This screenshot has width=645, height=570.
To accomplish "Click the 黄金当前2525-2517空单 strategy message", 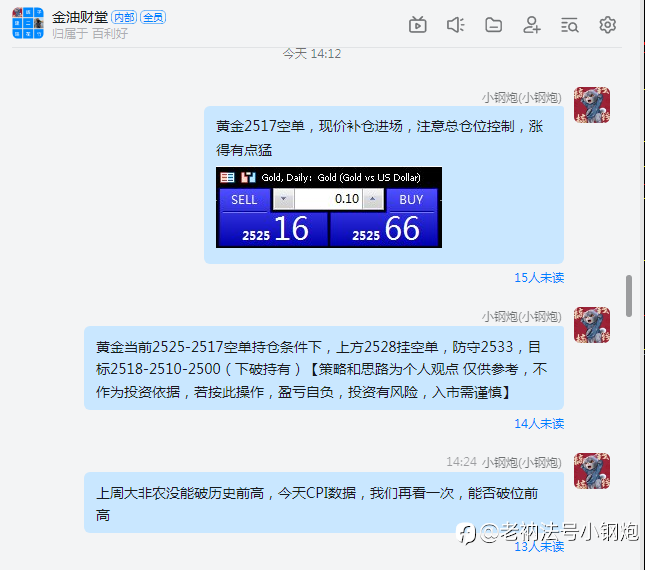I will (324, 368).
